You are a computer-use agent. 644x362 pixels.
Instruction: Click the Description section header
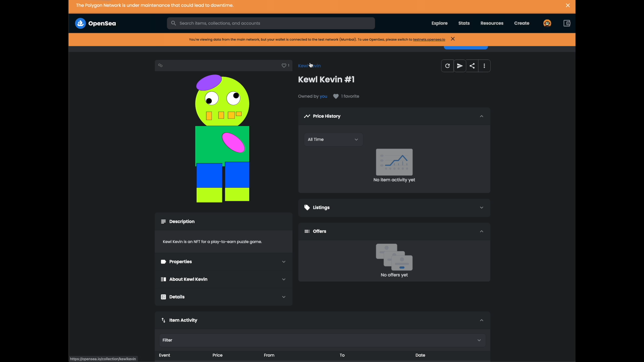click(223, 222)
